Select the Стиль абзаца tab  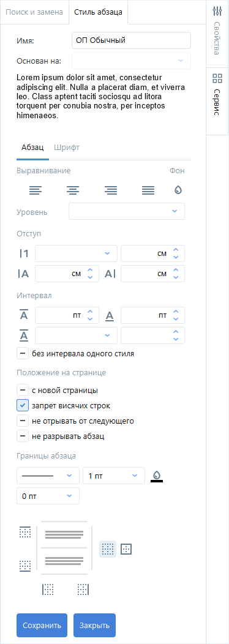pyautogui.click(x=98, y=12)
